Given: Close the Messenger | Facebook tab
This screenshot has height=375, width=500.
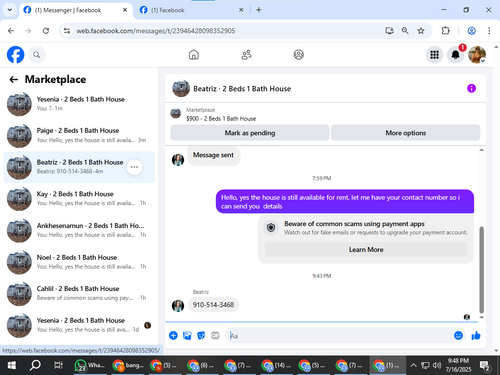Looking at the screenshot, I should click(125, 10).
